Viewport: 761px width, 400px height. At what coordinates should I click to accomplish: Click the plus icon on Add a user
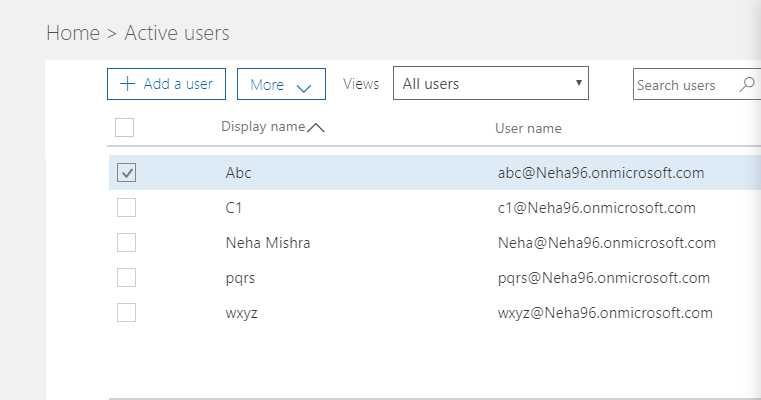pyautogui.click(x=127, y=84)
